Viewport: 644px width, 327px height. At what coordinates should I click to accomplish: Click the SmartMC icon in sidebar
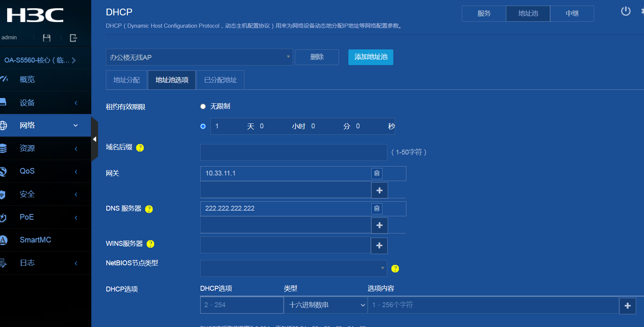click(x=3, y=240)
